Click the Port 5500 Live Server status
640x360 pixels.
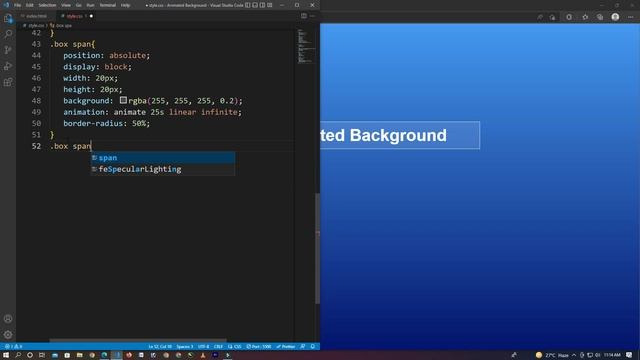259,347
